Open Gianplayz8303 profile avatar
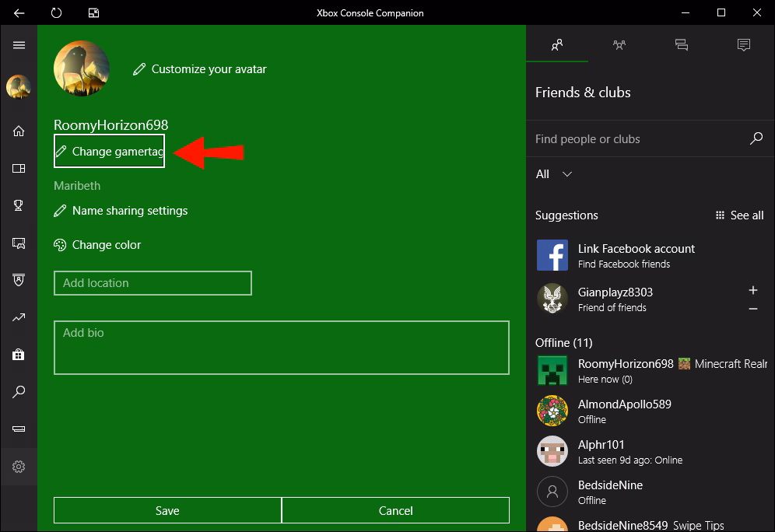The height and width of the screenshot is (532, 775). pyautogui.click(x=552, y=299)
